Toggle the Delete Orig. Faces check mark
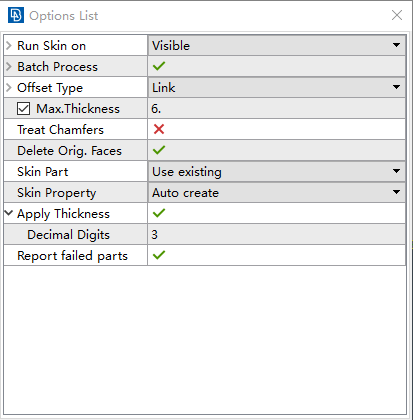Viewport: 413px width, 420px height. (x=159, y=150)
